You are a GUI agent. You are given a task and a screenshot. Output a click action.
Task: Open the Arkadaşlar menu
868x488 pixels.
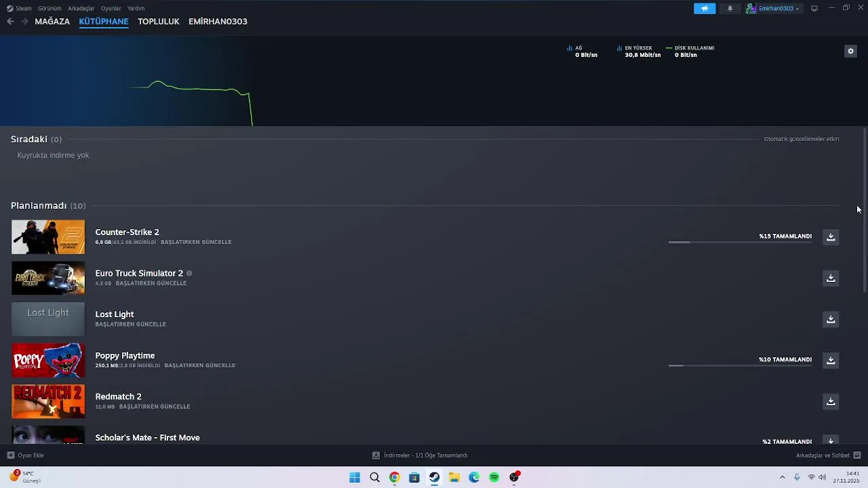[81, 8]
